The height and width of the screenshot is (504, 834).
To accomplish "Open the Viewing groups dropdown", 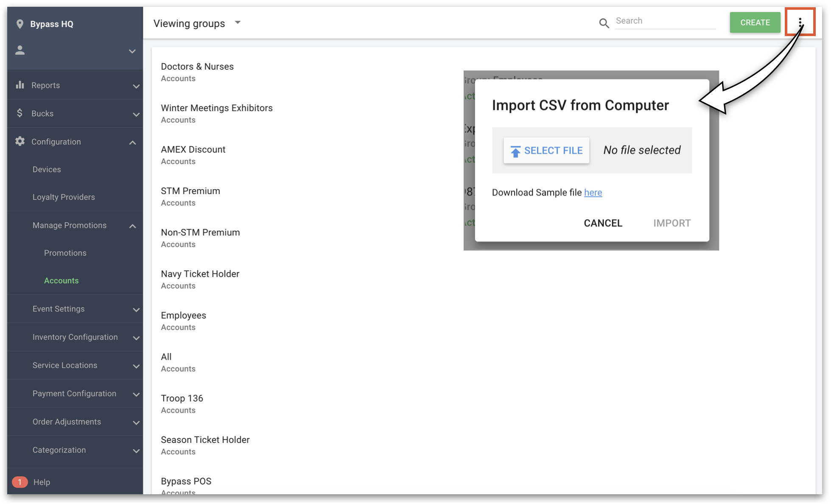I will (197, 23).
